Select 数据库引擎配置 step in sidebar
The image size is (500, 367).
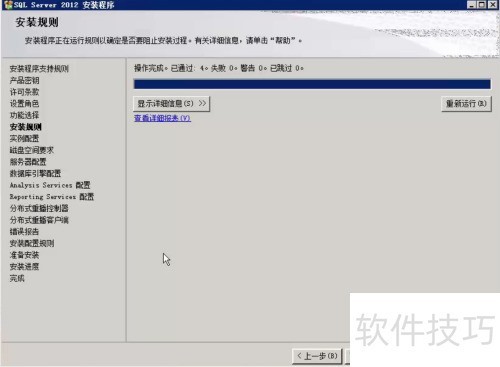[35, 174]
